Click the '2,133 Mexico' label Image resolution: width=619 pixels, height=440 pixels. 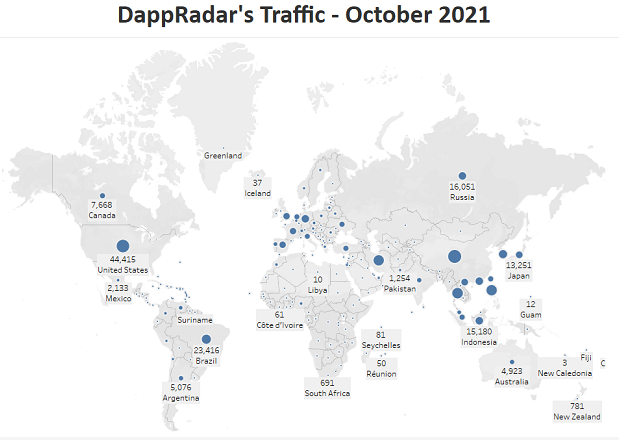click(x=118, y=293)
